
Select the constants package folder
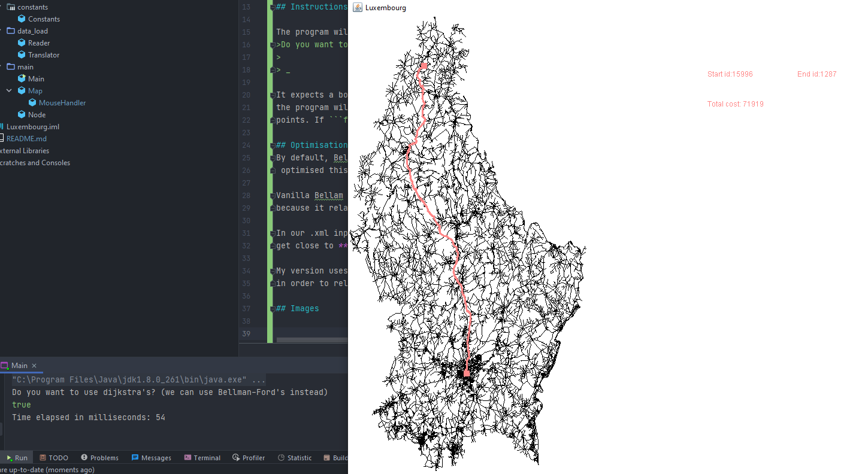[32, 7]
